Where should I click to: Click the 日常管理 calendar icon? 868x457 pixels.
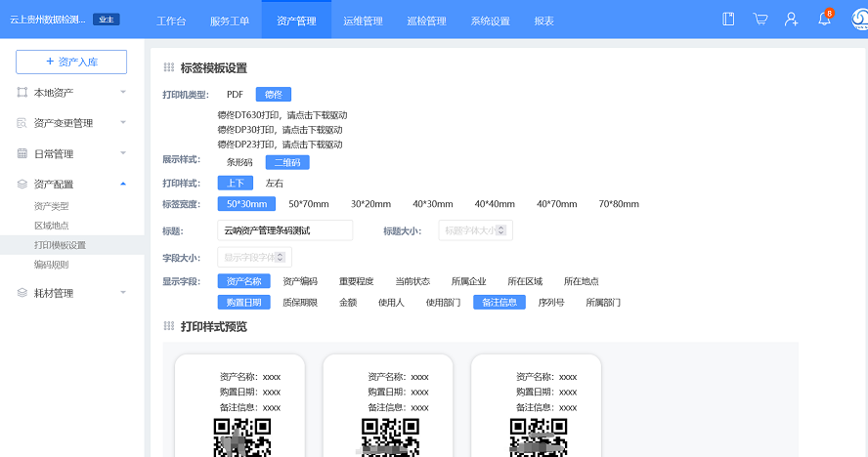pos(22,154)
